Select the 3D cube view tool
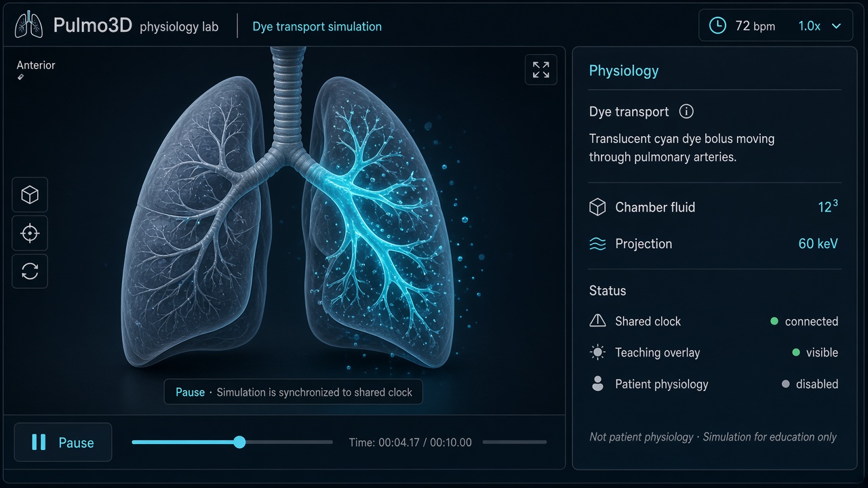This screenshot has width=868, height=488. [x=30, y=195]
